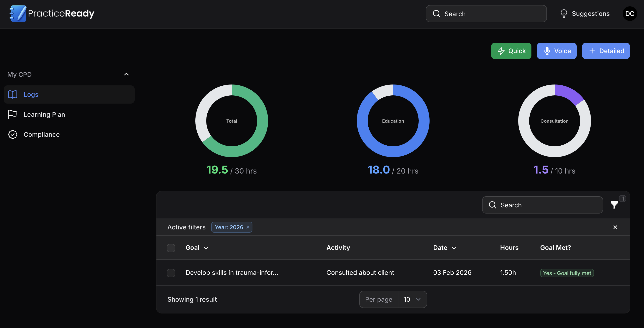Switch to the Learning Plan section
The image size is (644, 328).
click(44, 114)
